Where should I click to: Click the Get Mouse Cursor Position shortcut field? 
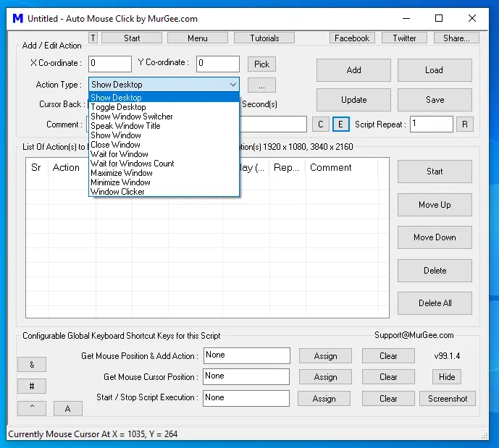tap(246, 376)
